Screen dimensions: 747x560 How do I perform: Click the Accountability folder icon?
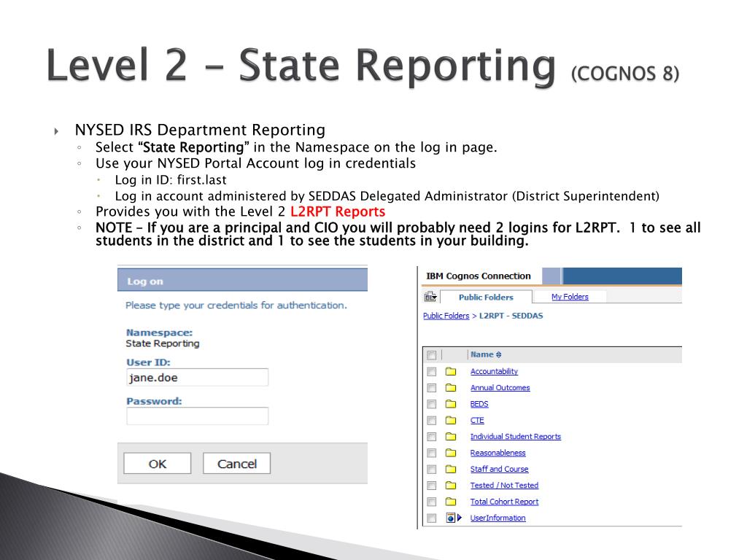(x=451, y=371)
